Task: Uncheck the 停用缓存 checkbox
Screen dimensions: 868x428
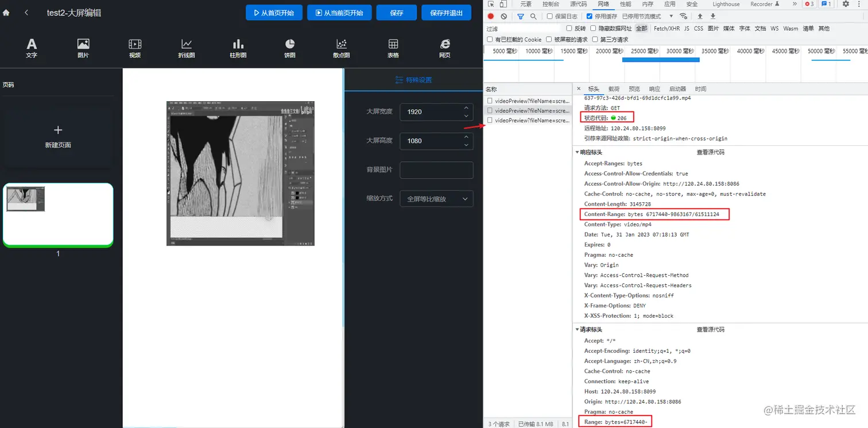Action: [590, 17]
